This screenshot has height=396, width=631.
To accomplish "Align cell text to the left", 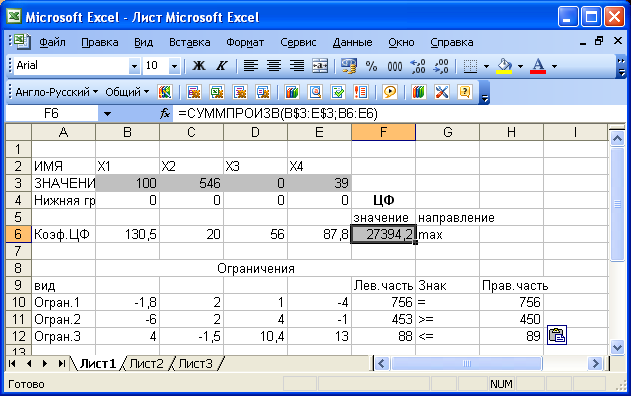I will click(x=251, y=66).
